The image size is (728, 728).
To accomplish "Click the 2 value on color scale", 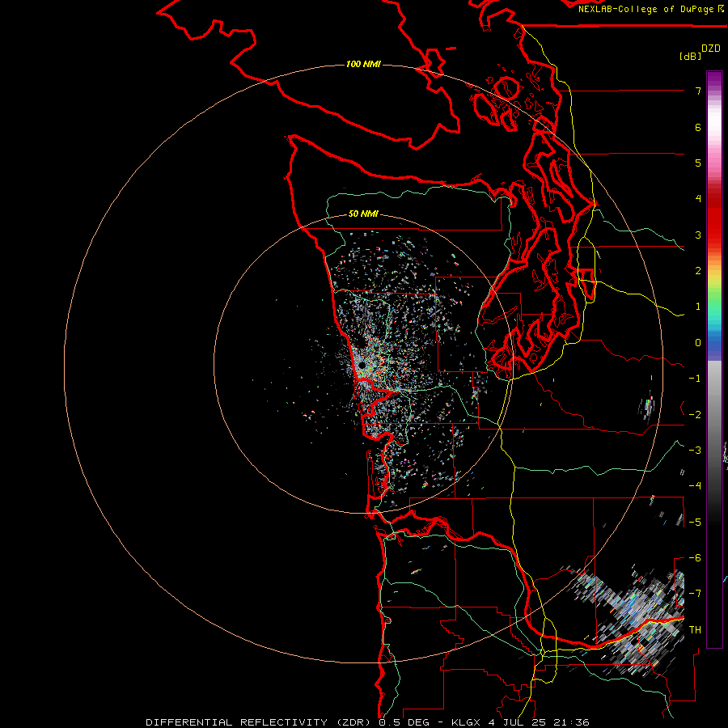I will pos(698,271).
